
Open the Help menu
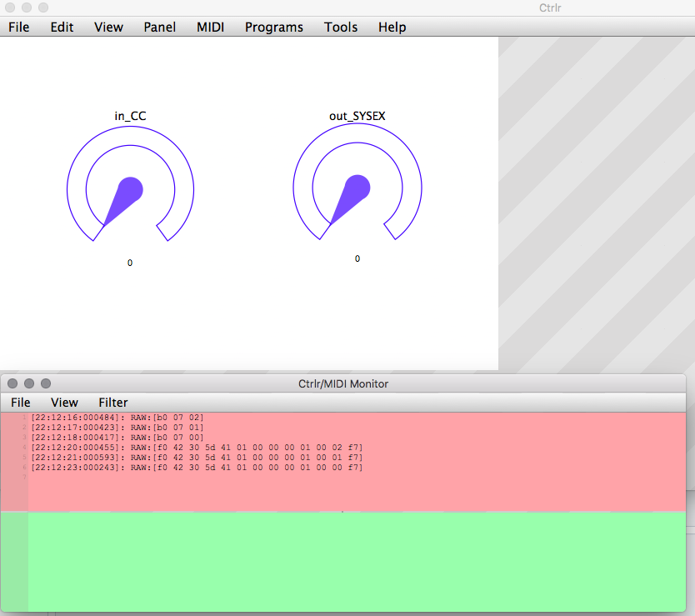pos(392,27)
